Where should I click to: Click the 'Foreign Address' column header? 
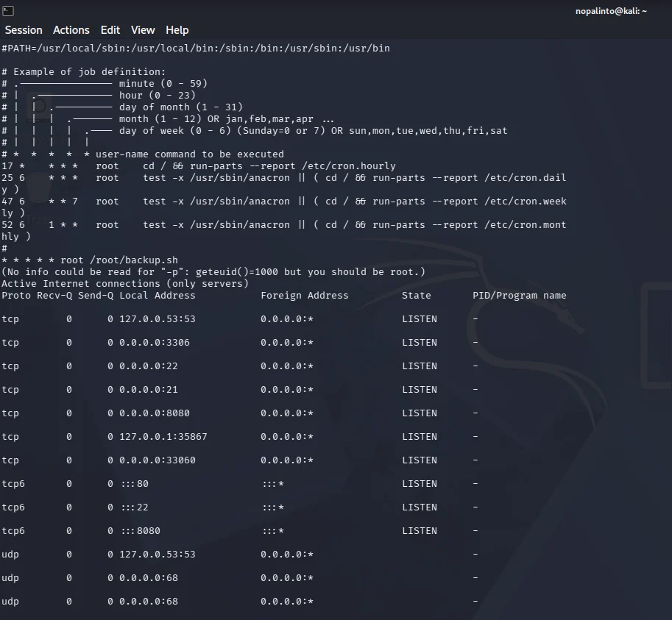(x=304, y=296)
